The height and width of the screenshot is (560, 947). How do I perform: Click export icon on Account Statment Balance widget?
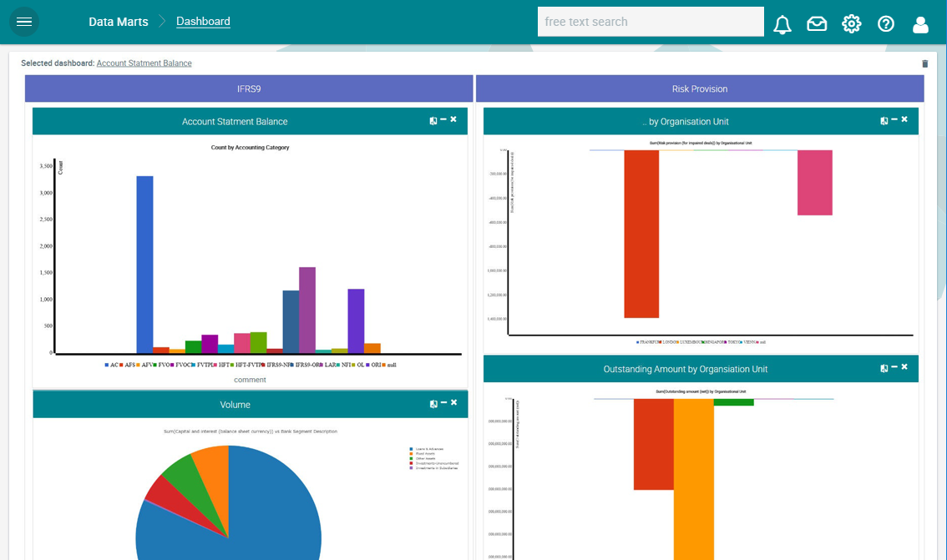[433, 121]
